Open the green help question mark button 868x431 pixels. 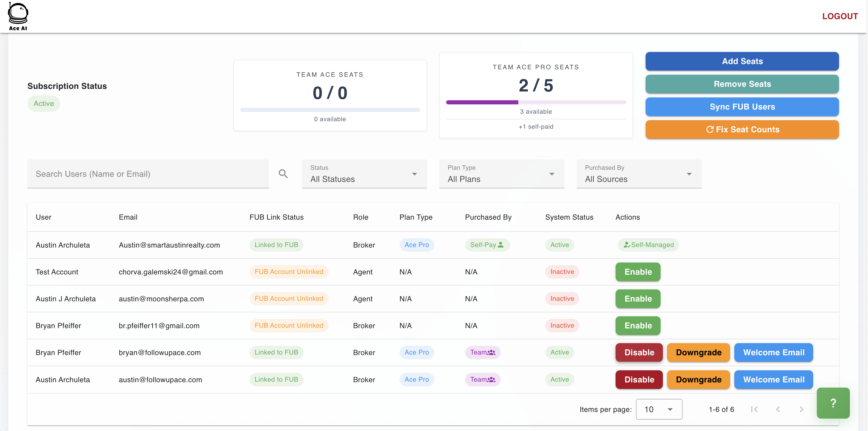point(833,403)
